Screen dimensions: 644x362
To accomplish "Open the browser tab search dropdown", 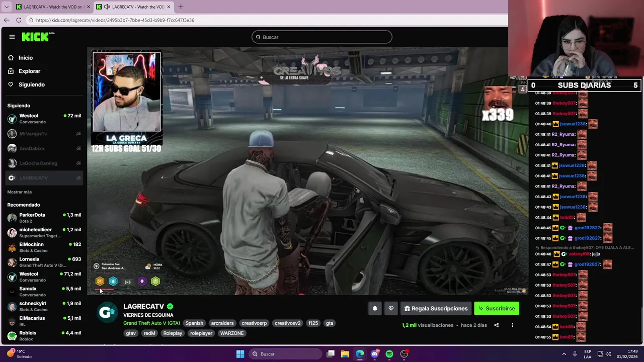I will tap(6, 7).
